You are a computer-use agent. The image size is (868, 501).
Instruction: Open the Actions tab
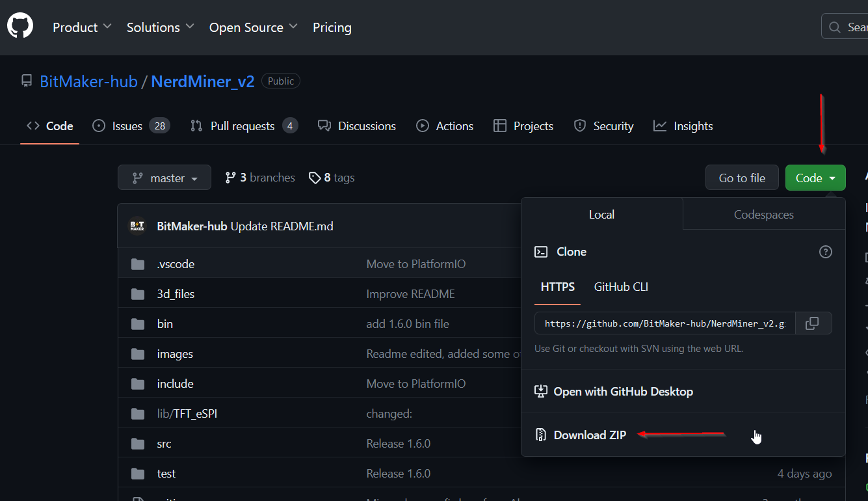(x=445, y=126)
